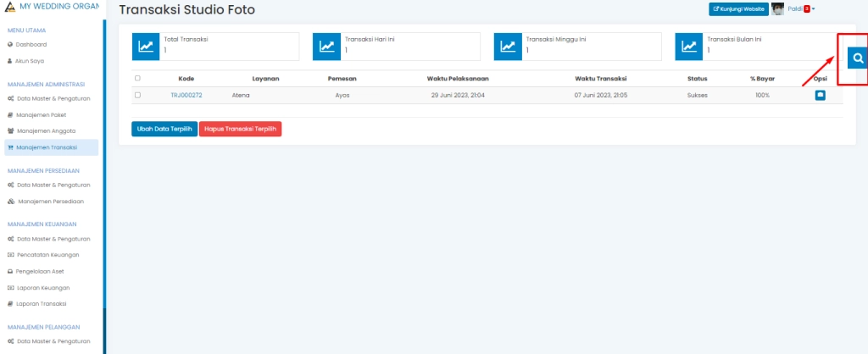The image size is (868, 354).
Task: Open transaction code link TRJ000272
Action: click(x=186, y=96)
